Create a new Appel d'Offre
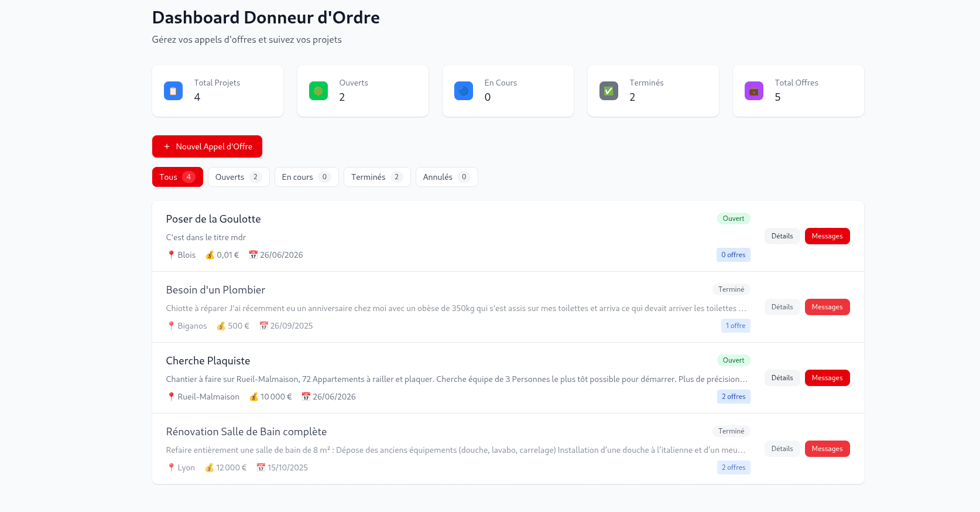The width and height of the screenshot is (980, 512). [x=207, y=146]
